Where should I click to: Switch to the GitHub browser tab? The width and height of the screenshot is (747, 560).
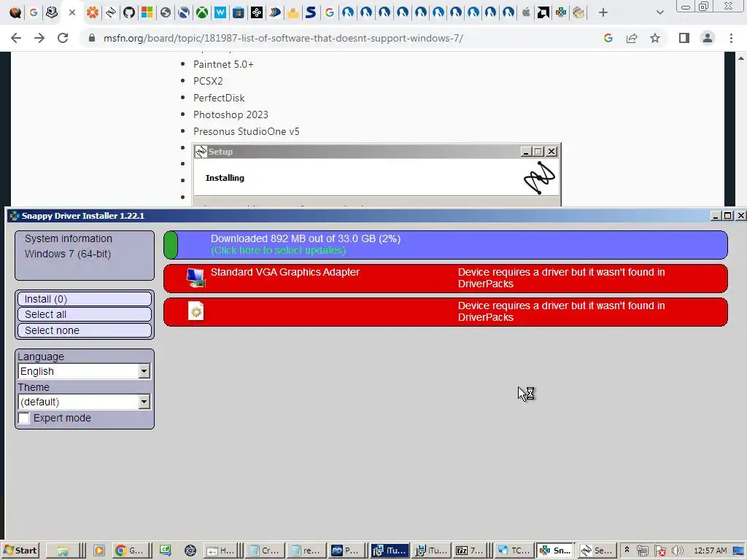[128, 12]
